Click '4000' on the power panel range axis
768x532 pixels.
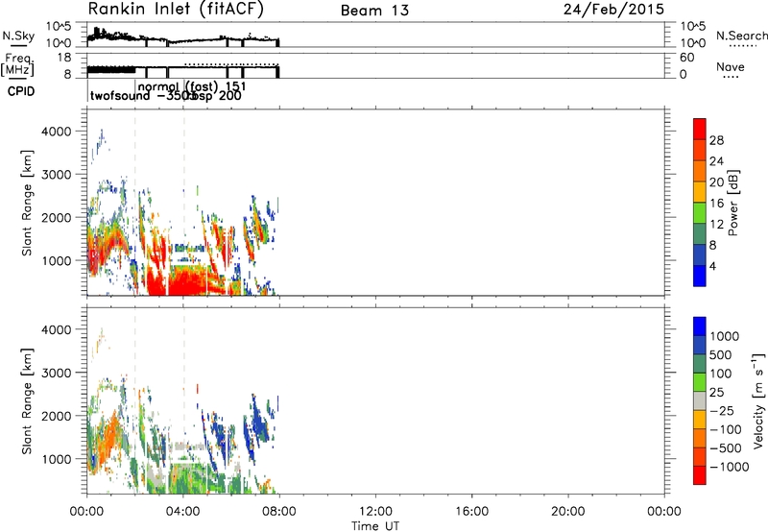[x=57, y=132]
